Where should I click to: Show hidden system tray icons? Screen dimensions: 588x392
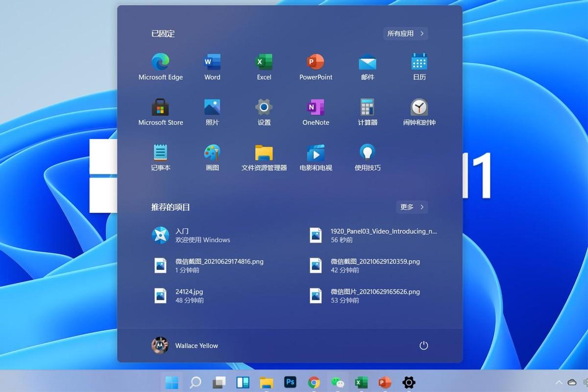[558, 382]
